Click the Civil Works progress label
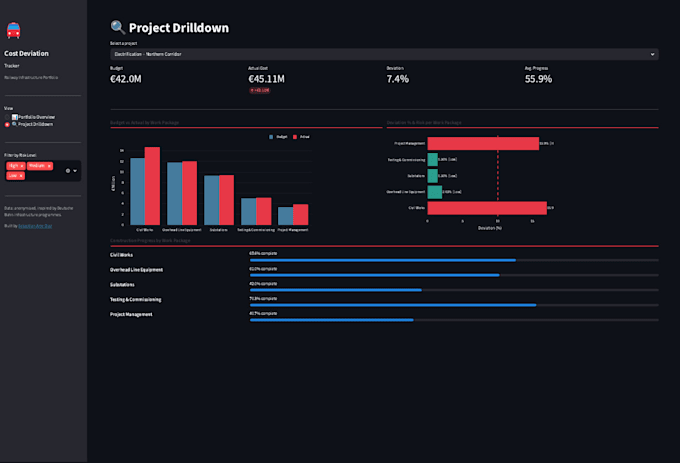680x463 pixels. click(x=121, y=255)
